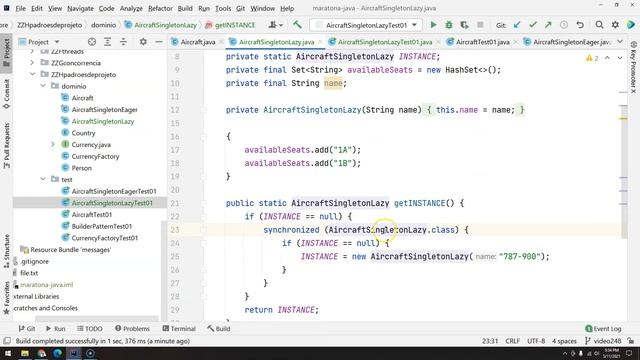
Task: Select BuilderPatternTest01 in project tree
Action: (x=102, y=226)
